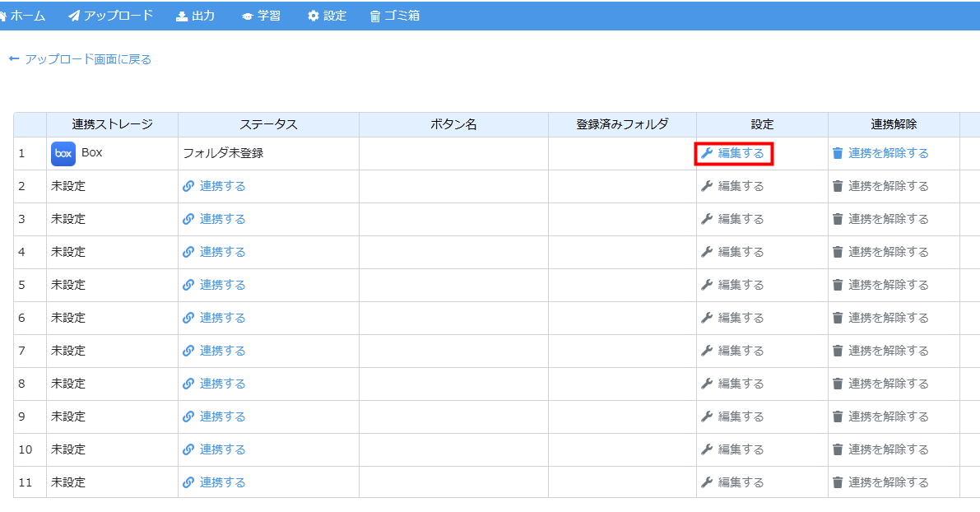980x512 pixels.
Task: Click 連携する link in row 5
Action: [x=222, y=285]
